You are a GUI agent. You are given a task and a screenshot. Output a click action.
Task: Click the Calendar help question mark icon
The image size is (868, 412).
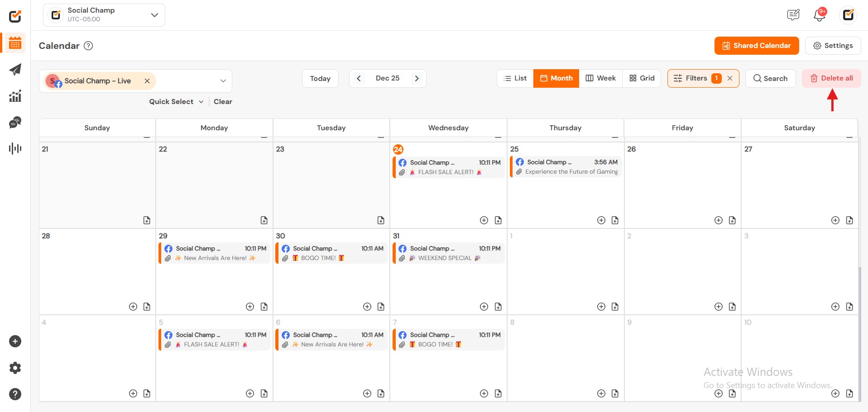pyautogui.click(x=89, y=46)
